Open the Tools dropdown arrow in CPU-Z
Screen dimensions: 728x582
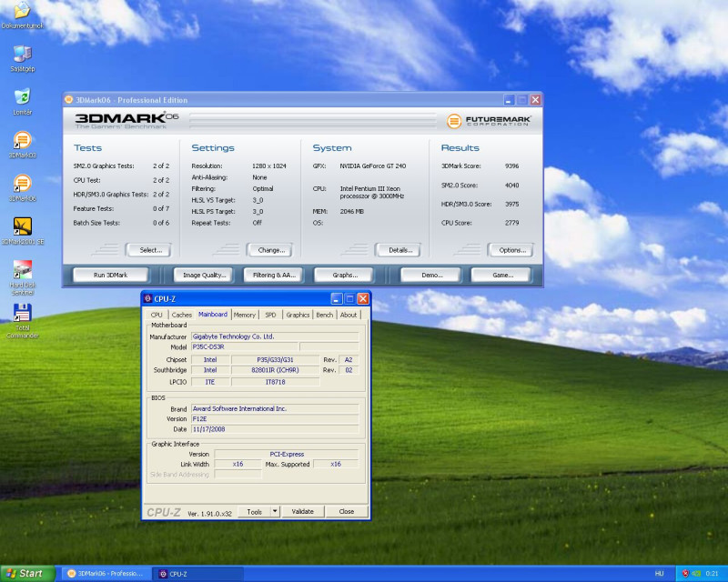coord(275,511)
